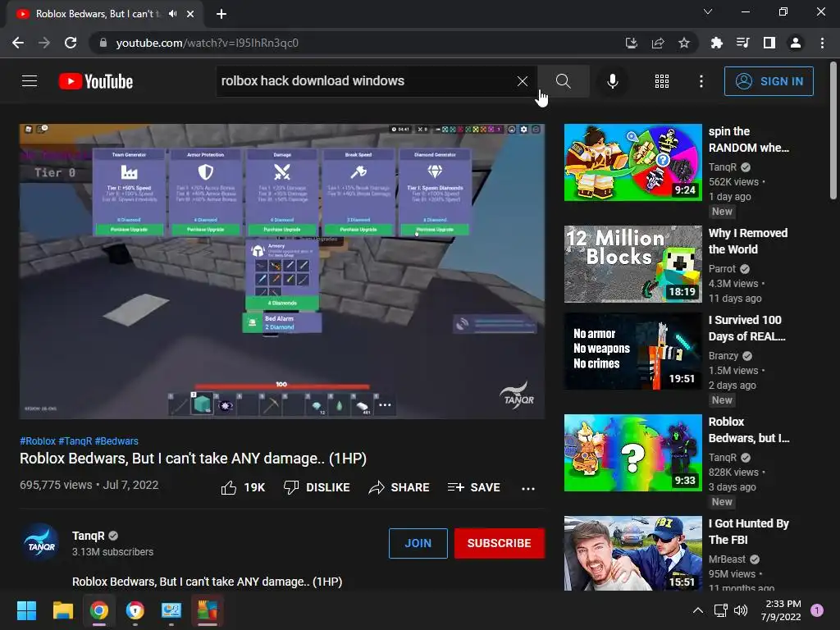Viewport: 840px width, 630px height.
Task: Dislike the video
Action: point(317,487)
